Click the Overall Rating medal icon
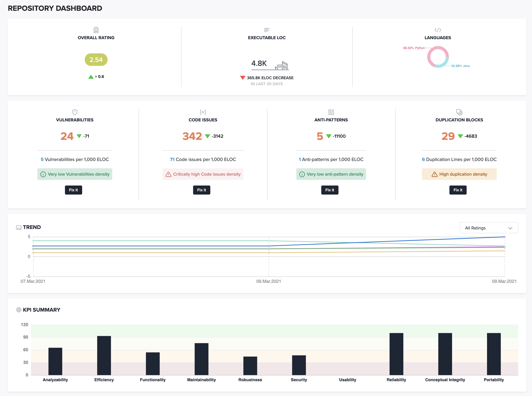532x396 pixels. pos(96,30)
